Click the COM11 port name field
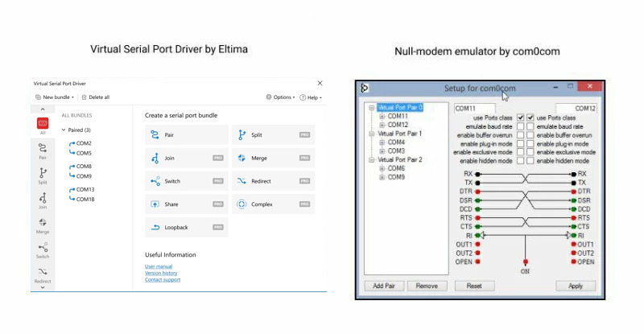Viewport: 644px width, 334px height. 474,109
